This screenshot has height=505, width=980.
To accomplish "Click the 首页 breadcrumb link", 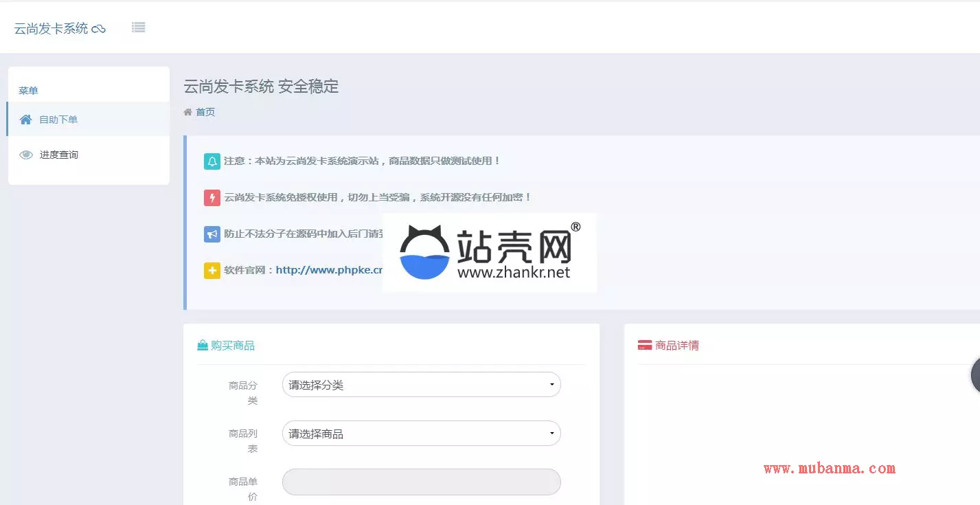I will (205, 112).
